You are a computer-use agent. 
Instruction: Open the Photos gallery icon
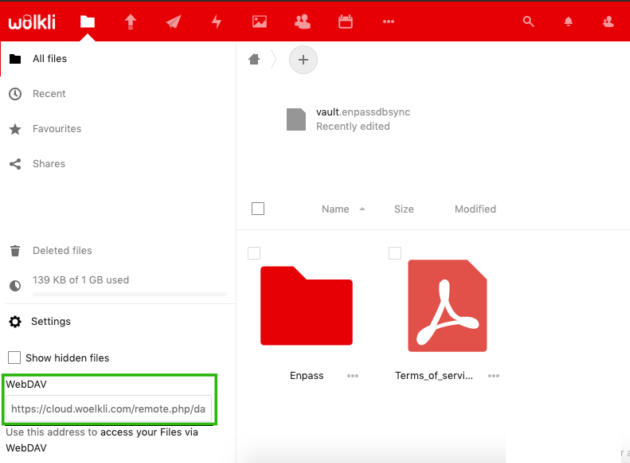260,22
